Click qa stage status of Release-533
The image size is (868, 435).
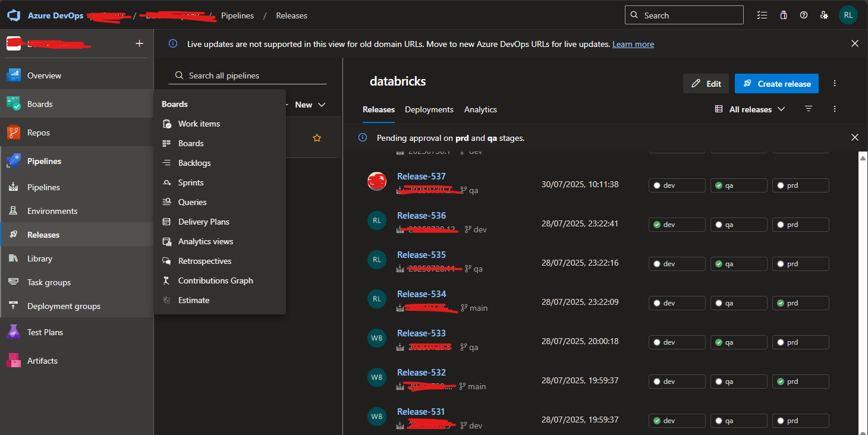739,342
